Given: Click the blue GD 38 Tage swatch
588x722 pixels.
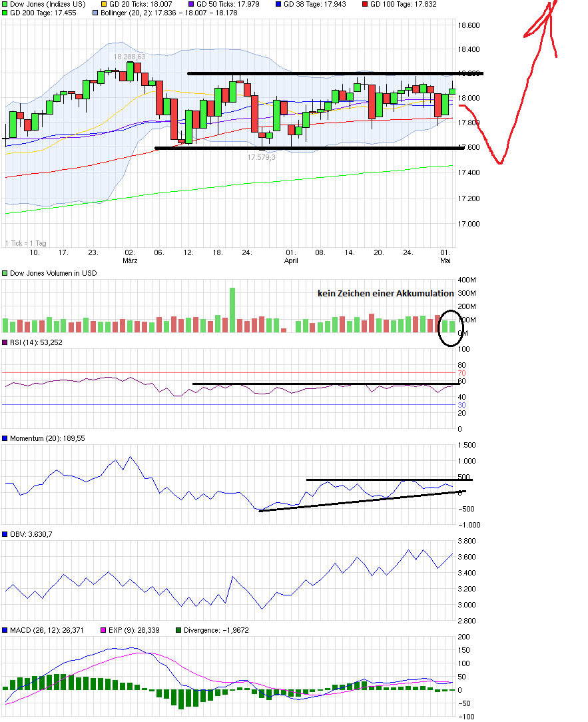Looking at the screenshot, I should 278,4.
